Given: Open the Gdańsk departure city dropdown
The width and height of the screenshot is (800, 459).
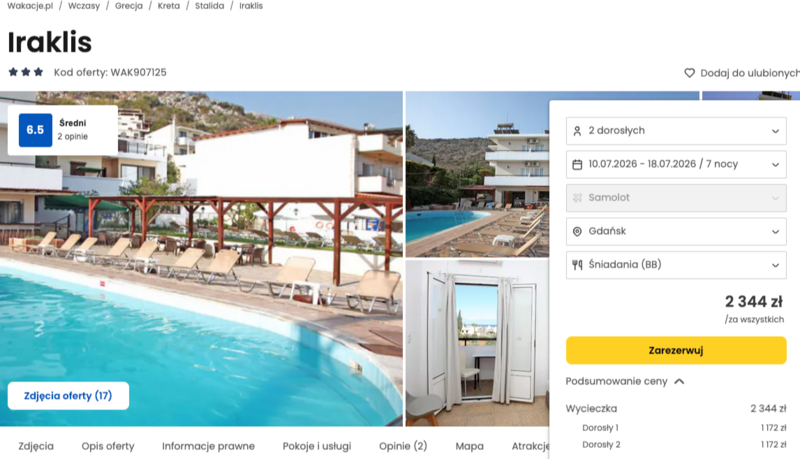Looking at the screenshot, I should tap(676, 232).
